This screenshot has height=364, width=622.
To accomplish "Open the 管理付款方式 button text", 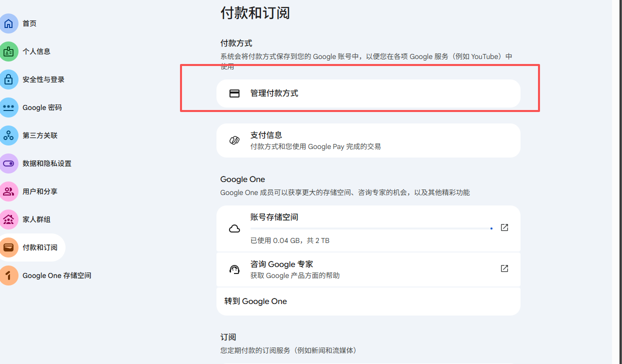I will 274,93.
